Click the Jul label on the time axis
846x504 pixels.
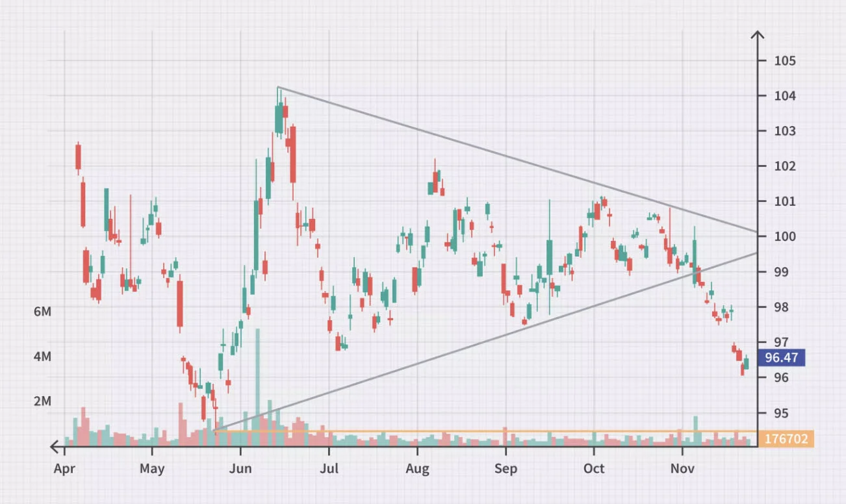(x=329, y=468)
